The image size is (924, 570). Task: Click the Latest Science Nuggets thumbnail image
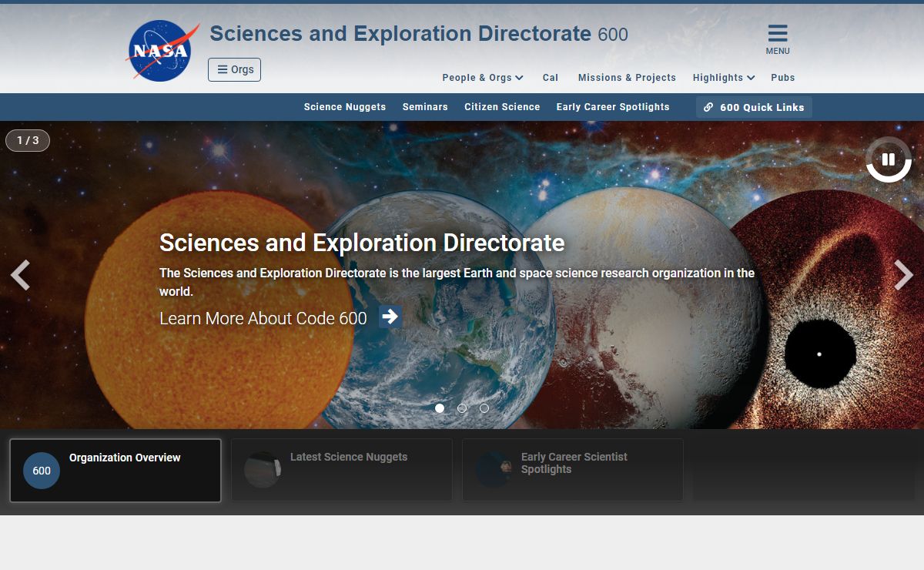[263, 470]
